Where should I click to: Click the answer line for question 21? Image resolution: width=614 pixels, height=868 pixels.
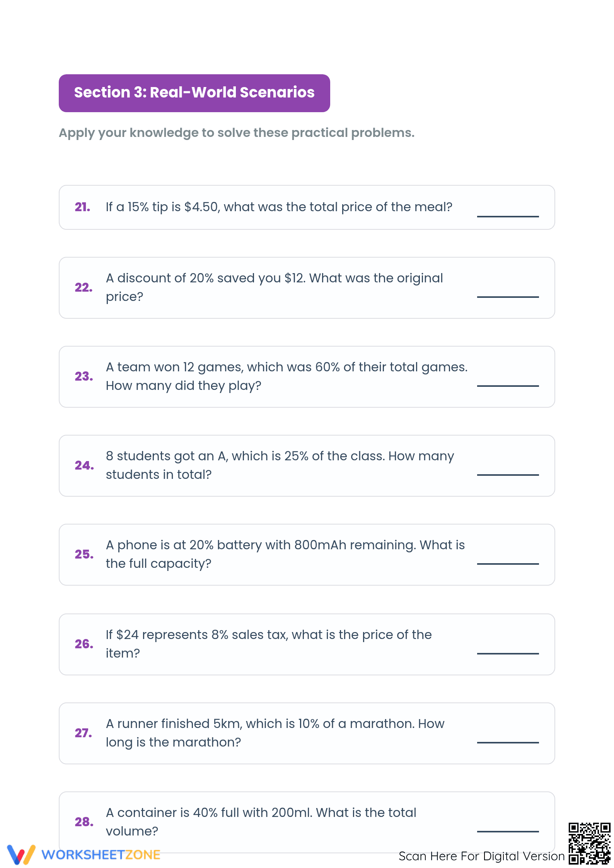(508, 216)
